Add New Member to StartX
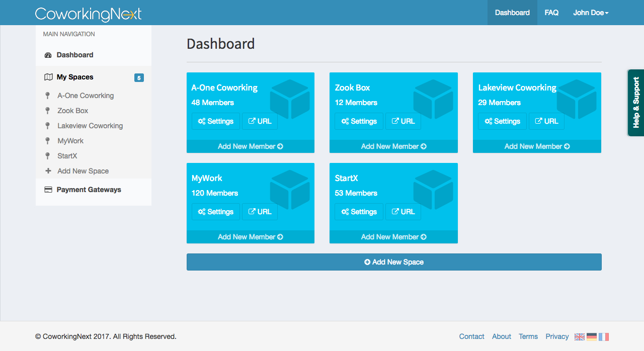The height and width of the screenshot is (351, 644). point(394,237)
